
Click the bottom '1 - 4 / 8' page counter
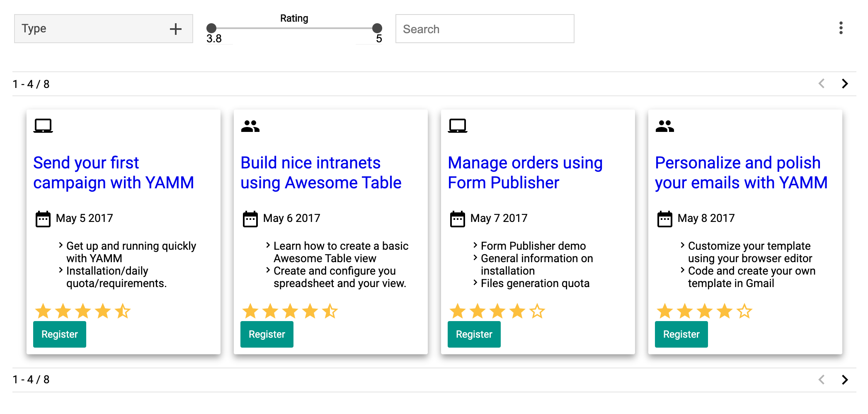31,380
